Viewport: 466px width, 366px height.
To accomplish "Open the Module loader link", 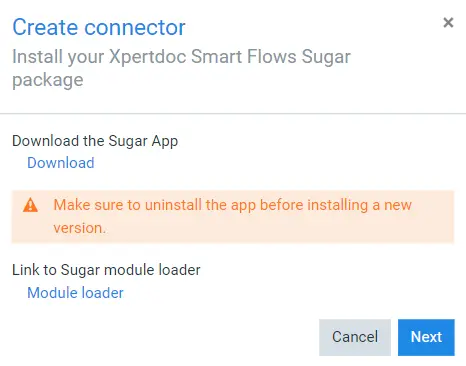I will (75, 293).
